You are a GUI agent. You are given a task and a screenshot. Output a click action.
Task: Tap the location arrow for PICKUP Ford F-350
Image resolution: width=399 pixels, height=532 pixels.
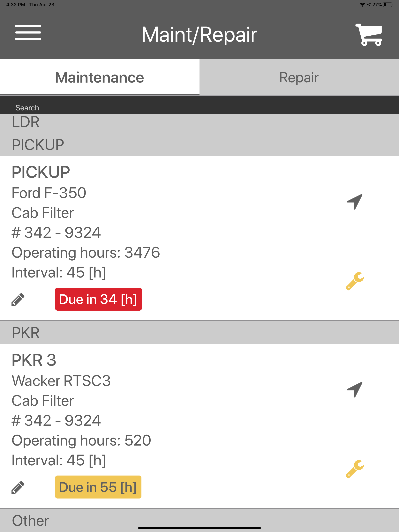(355, 202)
